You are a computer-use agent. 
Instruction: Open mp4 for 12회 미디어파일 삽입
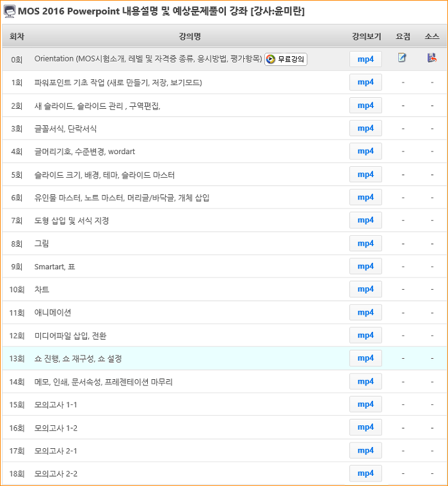[365, 335]
